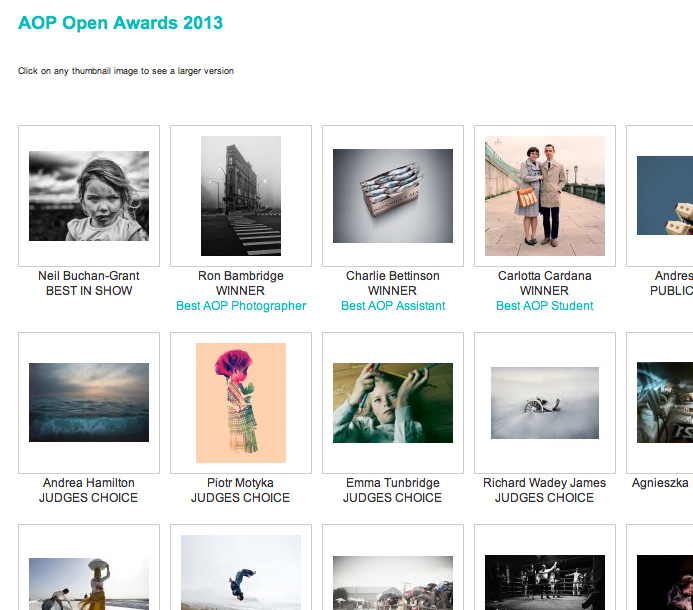This screenshot has width=693, height=610.
Task: Open the backflip jumper thumbnail
Action: (x=241, y=572)
